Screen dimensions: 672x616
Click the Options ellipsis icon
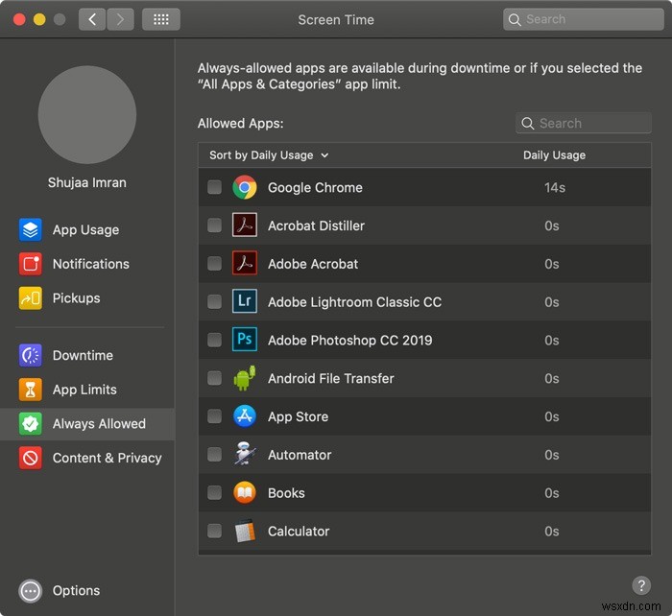pyautogui.click(x=31, y=591)
